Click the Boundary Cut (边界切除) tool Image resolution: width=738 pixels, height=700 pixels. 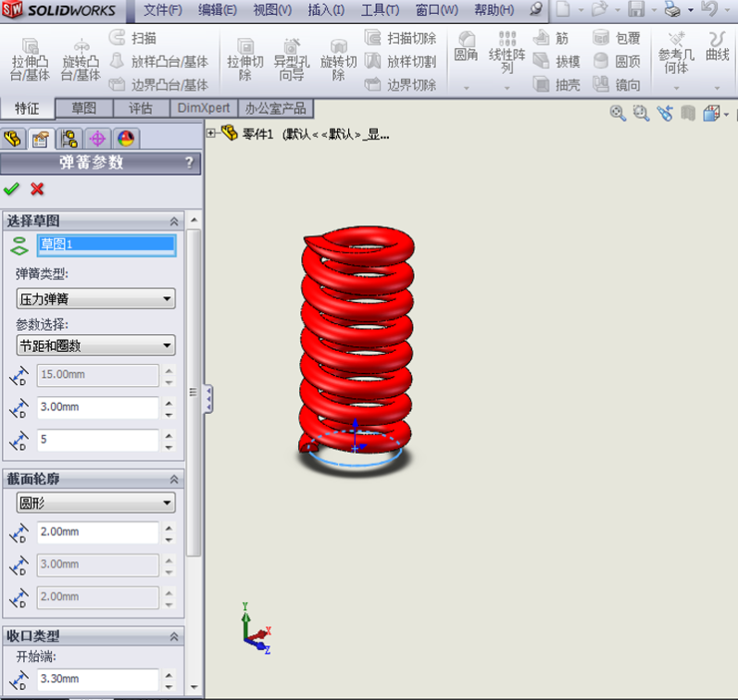coord(401,85)
